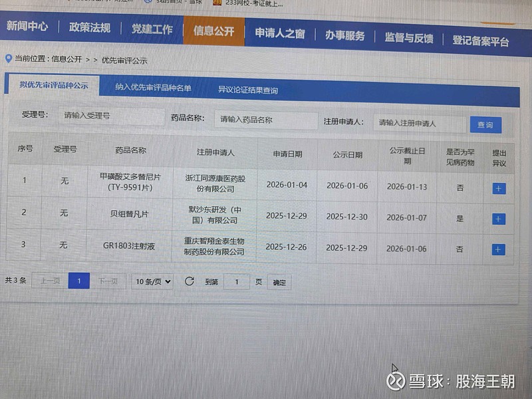This screenshot has height=399, width=532.
Task: Click the + objection icon in 贝组替凡片 row
Action: point(498,217)
